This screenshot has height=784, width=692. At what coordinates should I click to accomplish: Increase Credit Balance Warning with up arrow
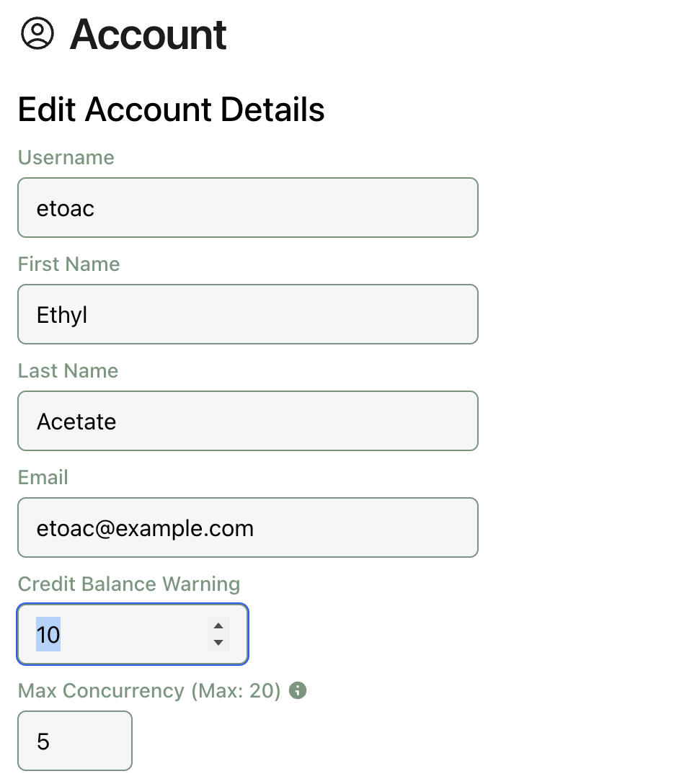point(218,625)
